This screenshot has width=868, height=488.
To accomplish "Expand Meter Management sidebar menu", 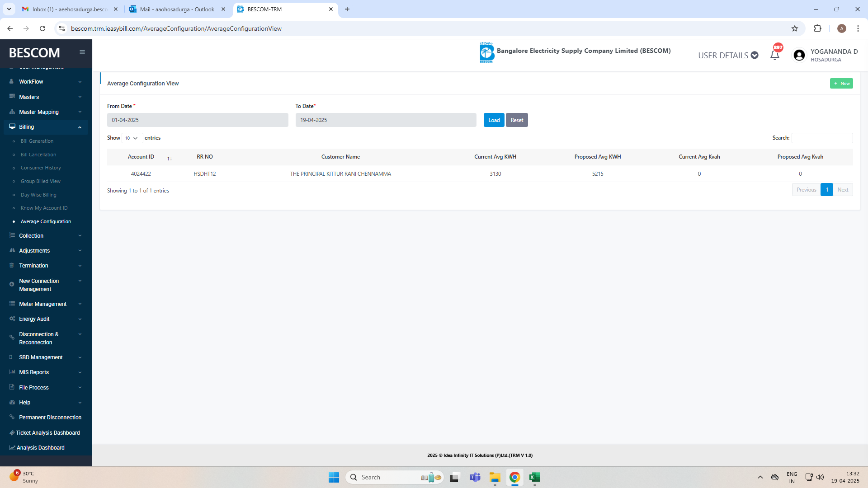I will coord(45,304).
